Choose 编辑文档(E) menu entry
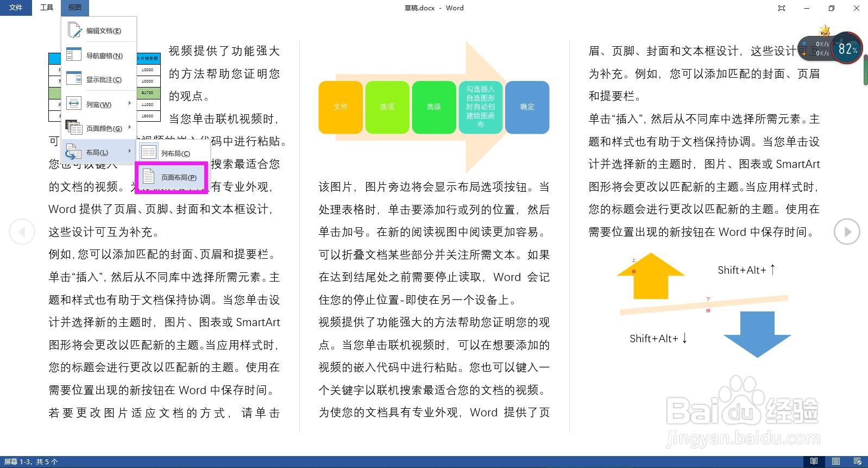 click(x=99, y=30)
